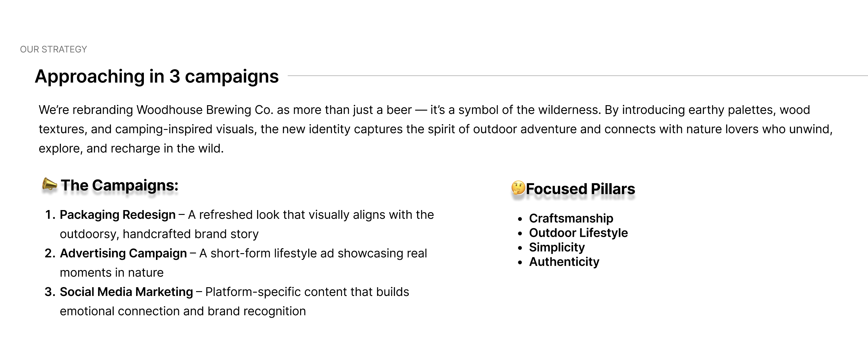This screenshot has width=868, height=349.
Task: Click list number 1 in campaigns list
Action: point(50,215)
